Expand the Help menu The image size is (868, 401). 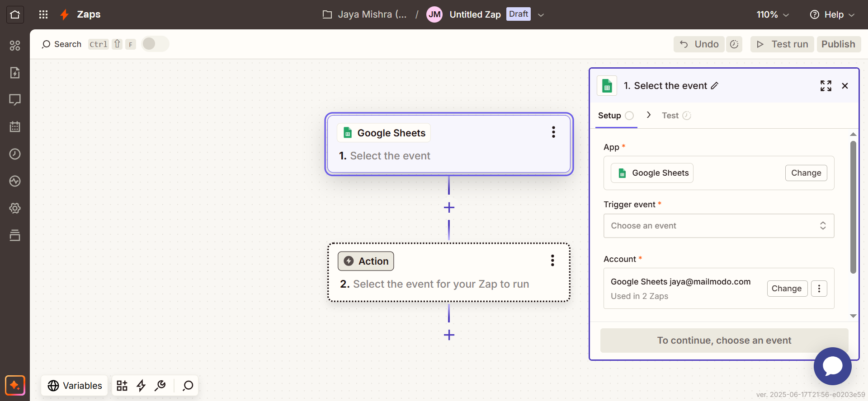click(832, 14)
